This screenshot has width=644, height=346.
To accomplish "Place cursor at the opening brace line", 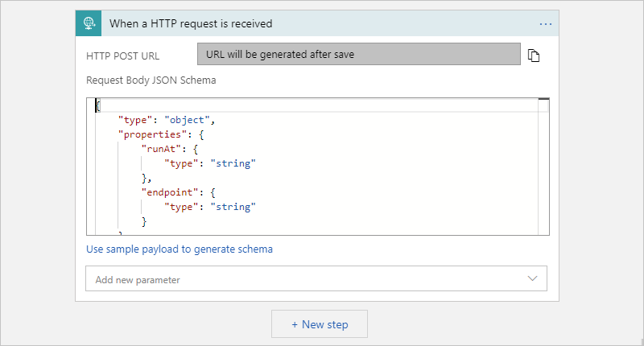I will pos(99,105).
